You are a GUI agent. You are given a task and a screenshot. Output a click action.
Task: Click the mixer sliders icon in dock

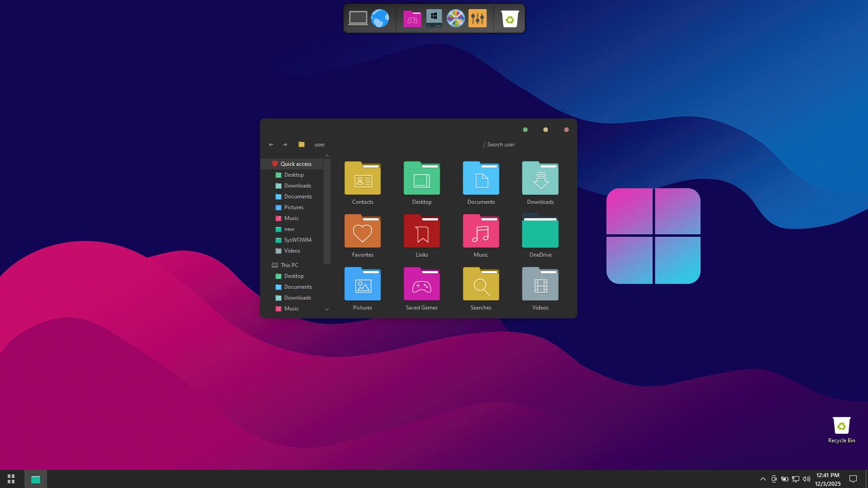[477, 19]
